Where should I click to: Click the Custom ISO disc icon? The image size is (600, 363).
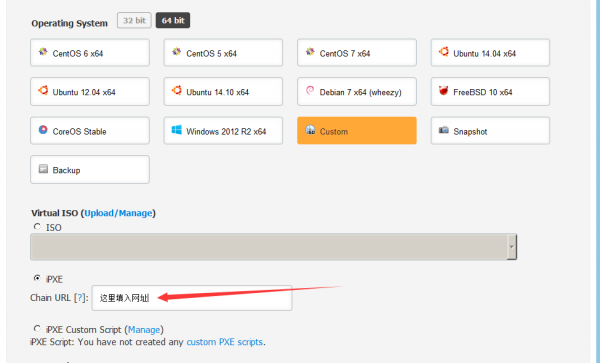310,130
